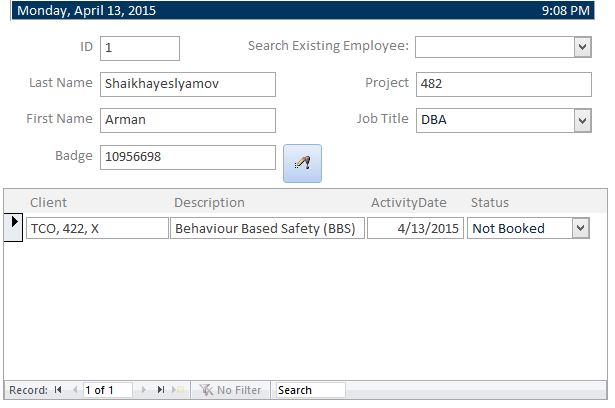Viewport: 615px width, 408px height.
Task: Select the current row via record selector arrow
Action: 13,228
